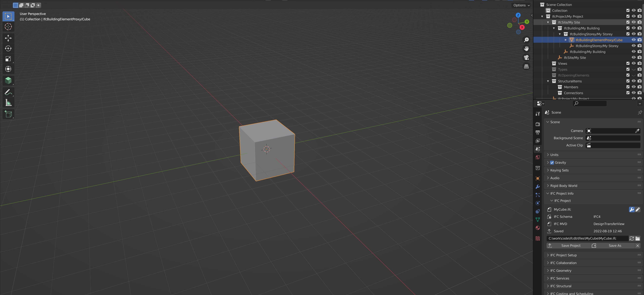This screenshot has width=644, height=295.
Task: Open the Texture checkerboard tab
Action: pyautogui.click(x=537, y=238)
